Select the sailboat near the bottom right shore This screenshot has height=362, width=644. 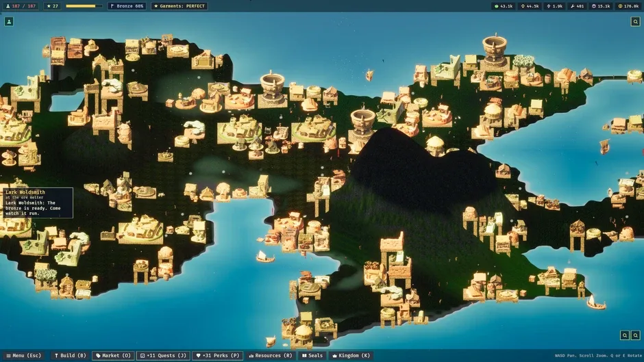pos(595,303)
